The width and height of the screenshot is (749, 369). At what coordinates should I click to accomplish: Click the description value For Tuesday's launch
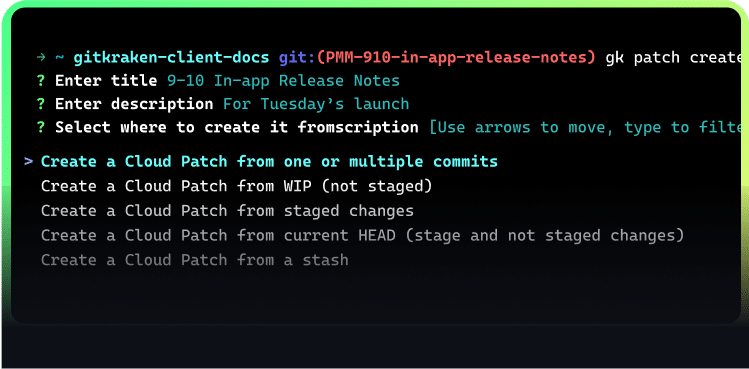click(x=316, y=104)
